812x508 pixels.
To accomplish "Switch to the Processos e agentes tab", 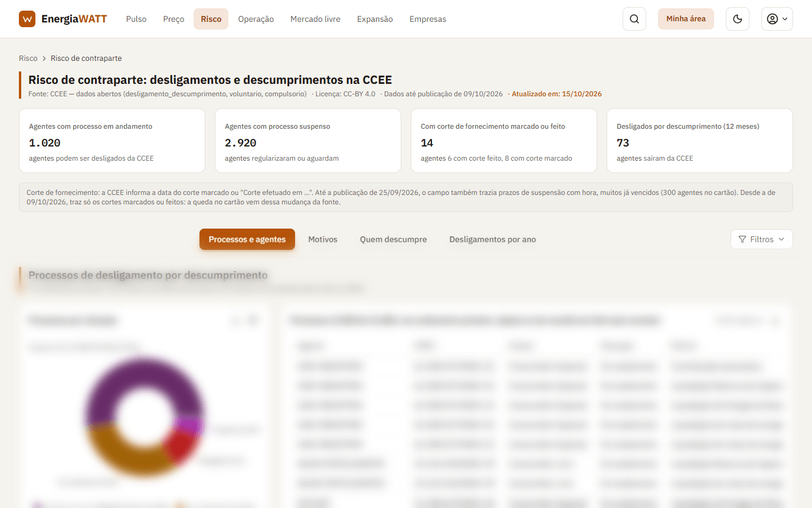I will point(247,239).
